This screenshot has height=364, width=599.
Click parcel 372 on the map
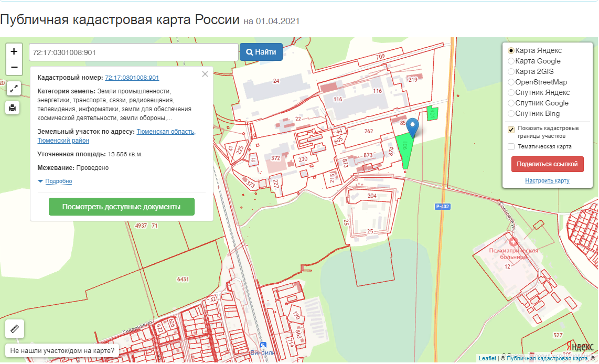[275, 158]
